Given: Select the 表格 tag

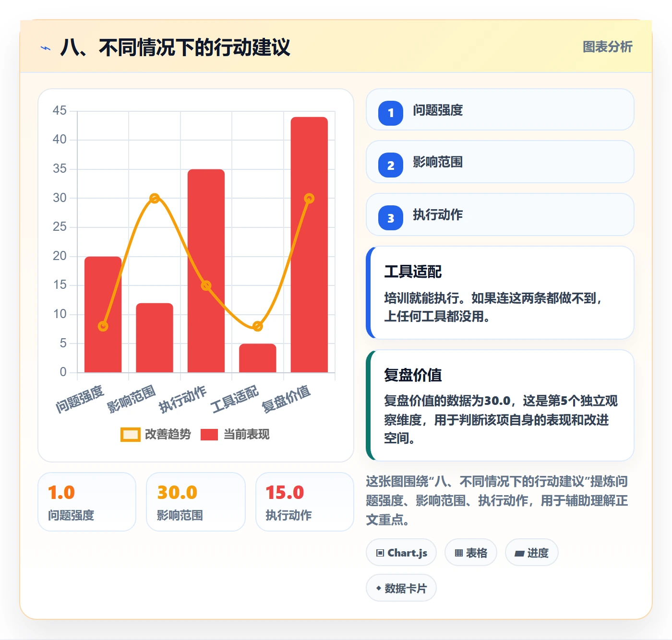Looking at the screenshot, I should click(x=471, y=553).
